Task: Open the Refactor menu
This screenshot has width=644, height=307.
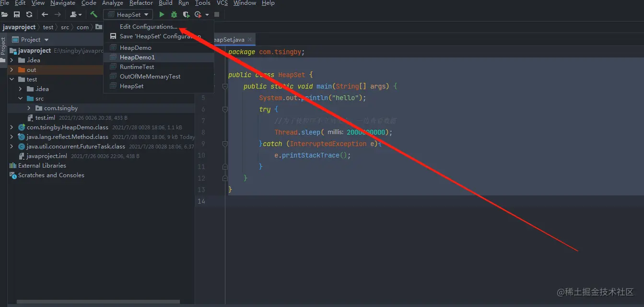Action: coord(141,3)
